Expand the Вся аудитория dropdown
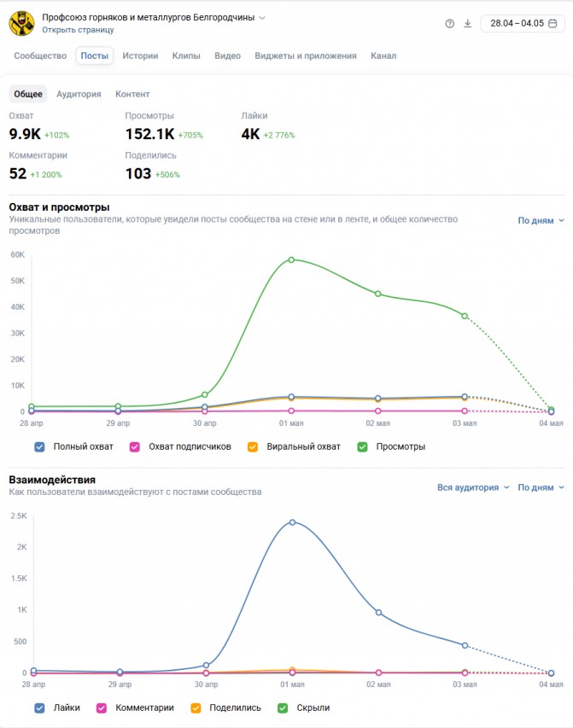The height and width of the screenshot is (728, 573). click(473, 487)
